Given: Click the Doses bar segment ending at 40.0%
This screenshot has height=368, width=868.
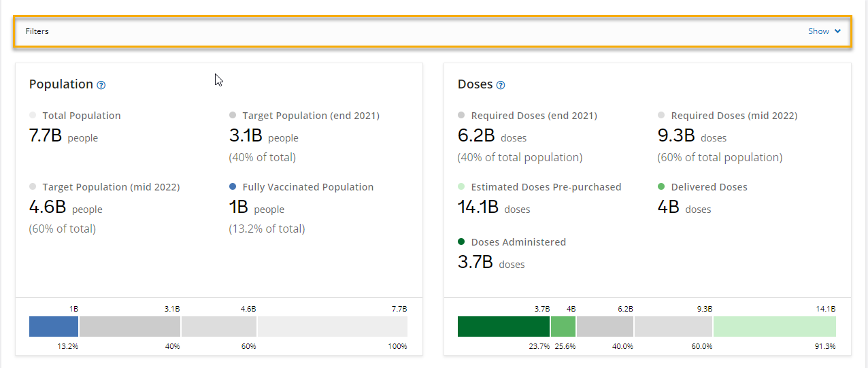Looking at the screenshot, I should (605, 327).
